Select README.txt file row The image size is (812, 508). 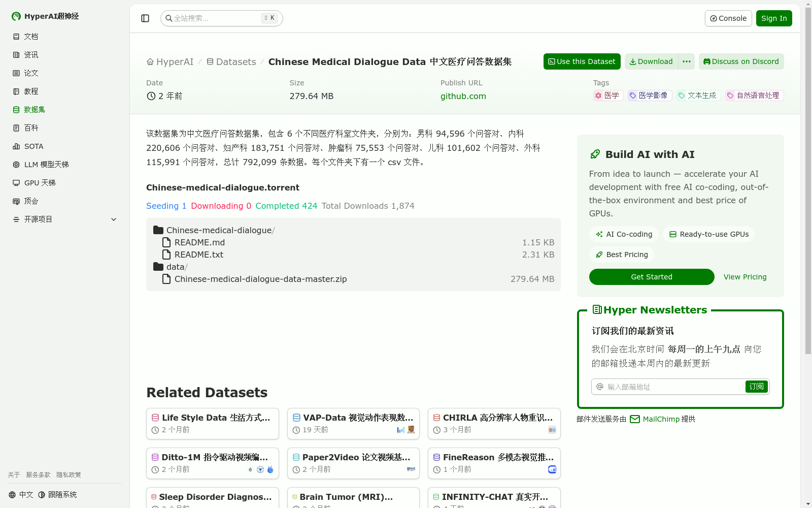[x=353, y=255]
